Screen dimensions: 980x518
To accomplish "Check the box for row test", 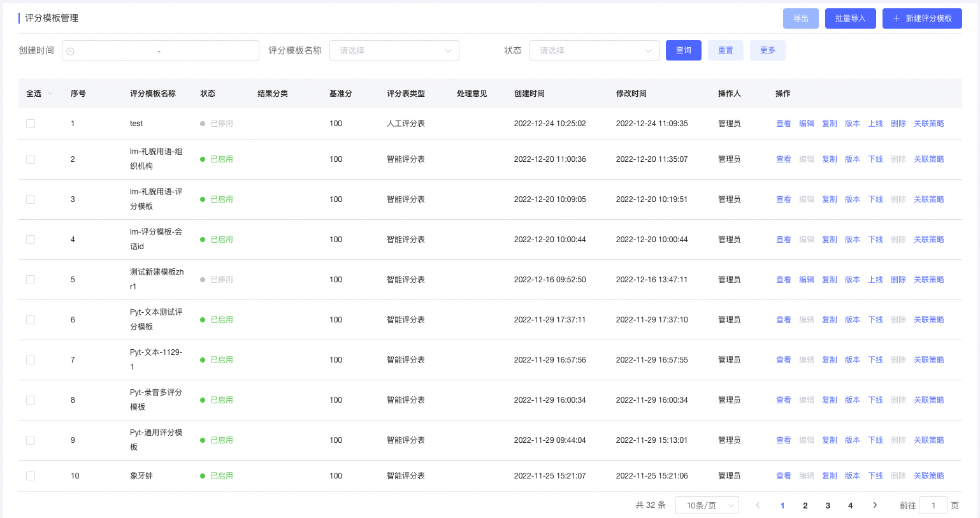I will 31,124.
